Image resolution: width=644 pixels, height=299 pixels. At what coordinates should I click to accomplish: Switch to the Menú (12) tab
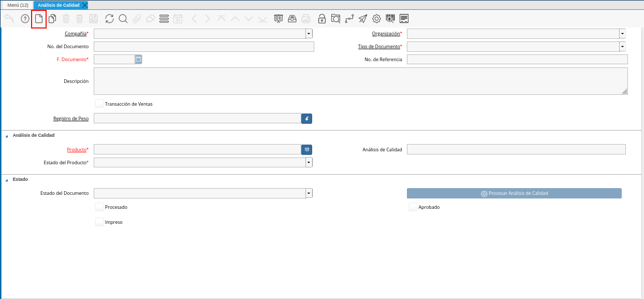pyautogui.click(x=18, y=5)
